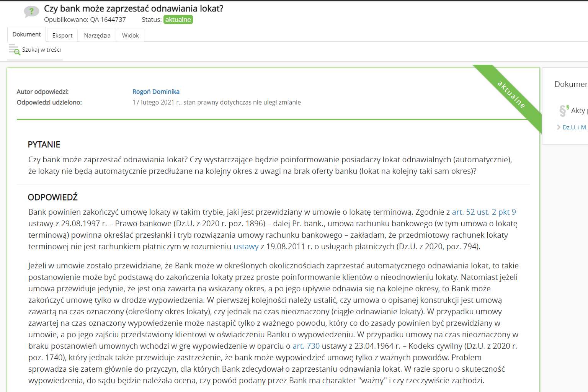The width and height of the screenshot is (588, 392).
Task: Click the PYTANIE section heading
Action: (44, 145)
